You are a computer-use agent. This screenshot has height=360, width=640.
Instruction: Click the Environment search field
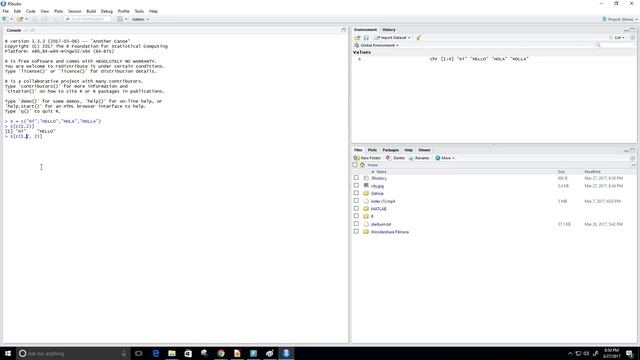616,45
